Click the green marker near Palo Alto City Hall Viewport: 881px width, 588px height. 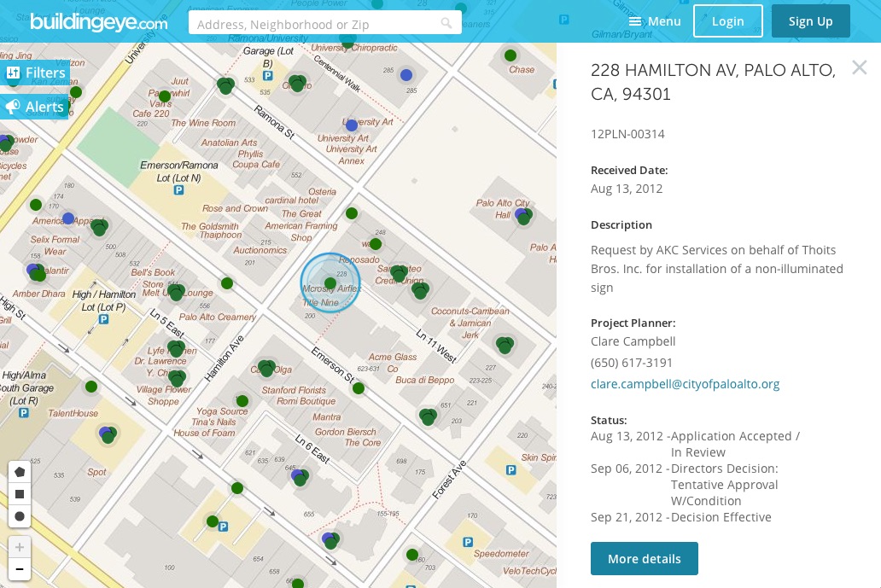coord(523,217)
